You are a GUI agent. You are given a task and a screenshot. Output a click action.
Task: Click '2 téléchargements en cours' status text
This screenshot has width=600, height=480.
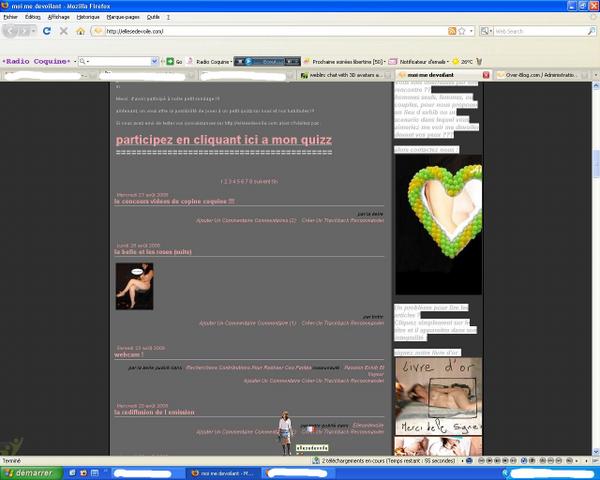[x=388, y=460]
